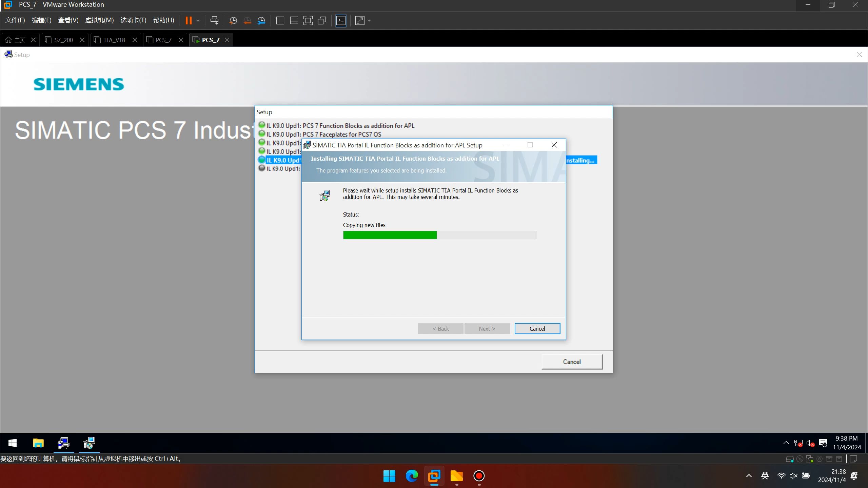Show hidden icons in guest tray
Image resolution: width=868 pixels, height=488 pixels.
tap(786, 443)
